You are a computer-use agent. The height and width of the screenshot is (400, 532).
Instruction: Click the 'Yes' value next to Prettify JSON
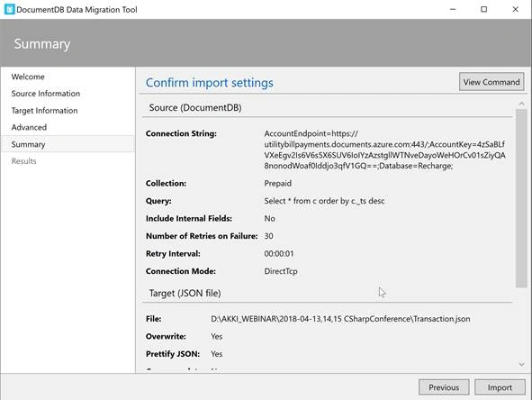pyautogui.click(x=216, y=354)
